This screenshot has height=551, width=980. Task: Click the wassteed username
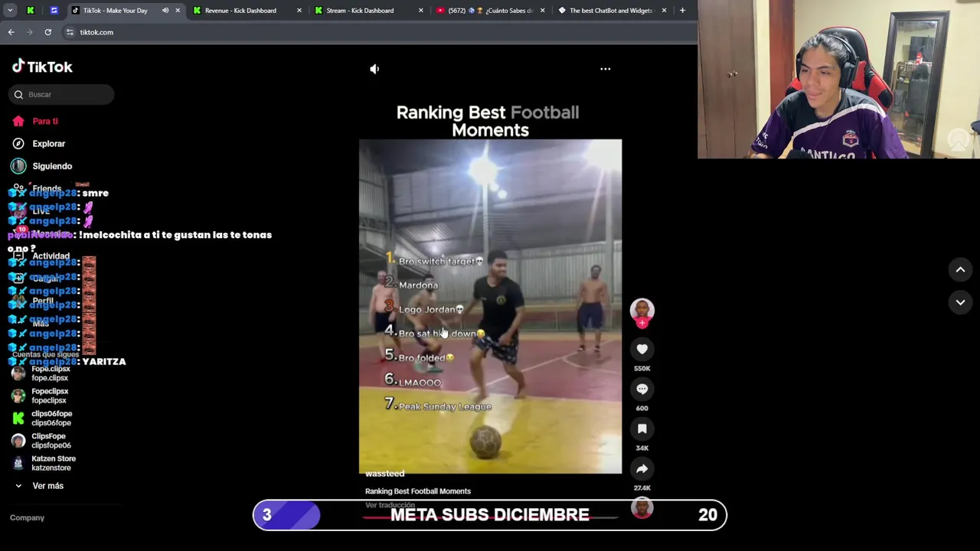(x=384, y=474)
